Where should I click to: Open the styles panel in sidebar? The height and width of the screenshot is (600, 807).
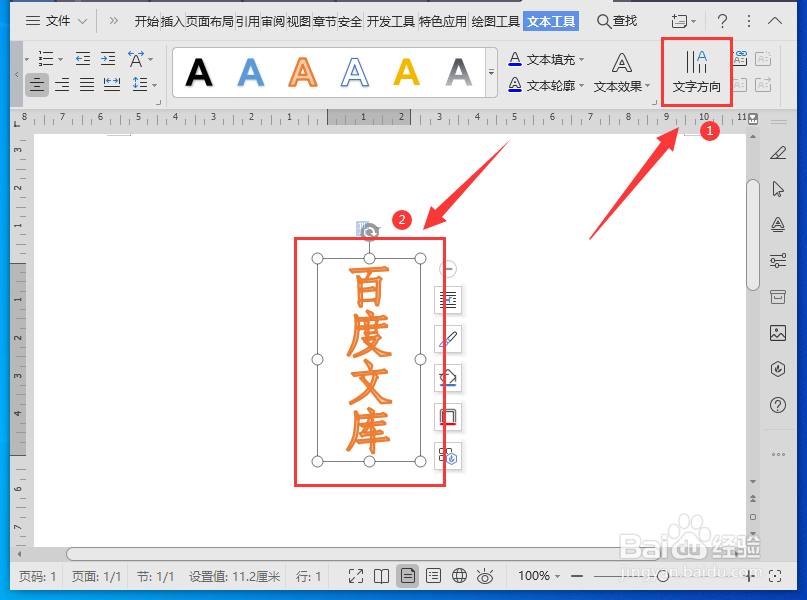click(x=778, y=224)
